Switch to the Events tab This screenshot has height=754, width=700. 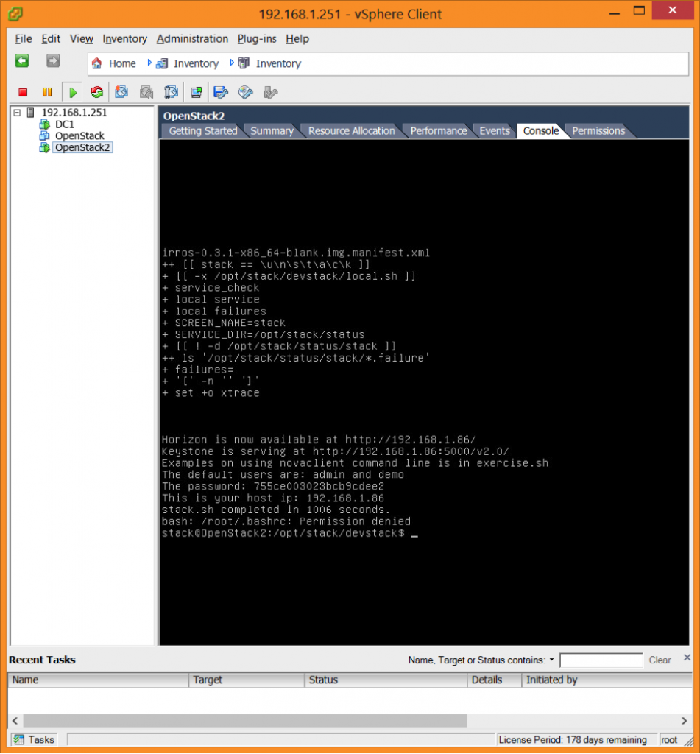[x=494, y=131]
